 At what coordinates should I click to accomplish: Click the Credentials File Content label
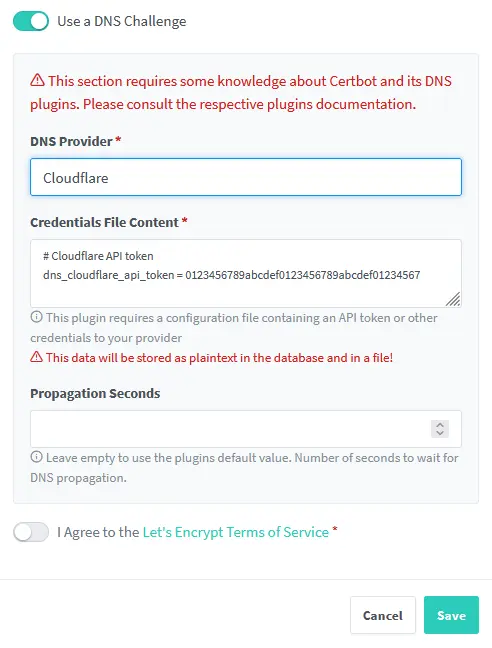click(x=105, y=222)
